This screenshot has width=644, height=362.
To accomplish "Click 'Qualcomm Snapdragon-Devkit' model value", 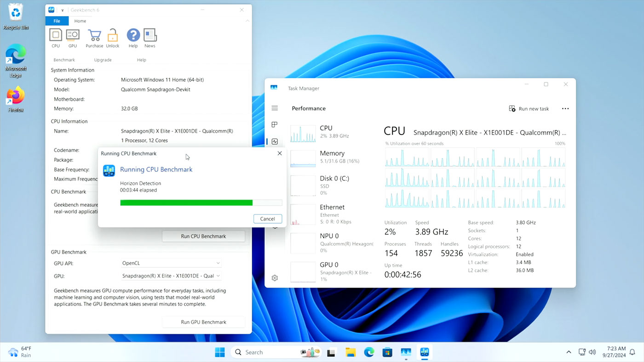I will tap(155, 90).
